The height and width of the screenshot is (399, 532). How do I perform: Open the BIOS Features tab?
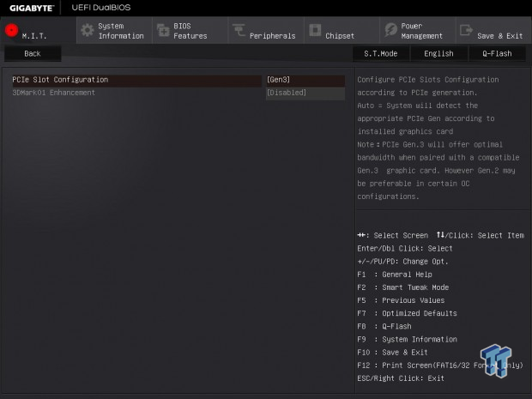click(x=190, y=30)
